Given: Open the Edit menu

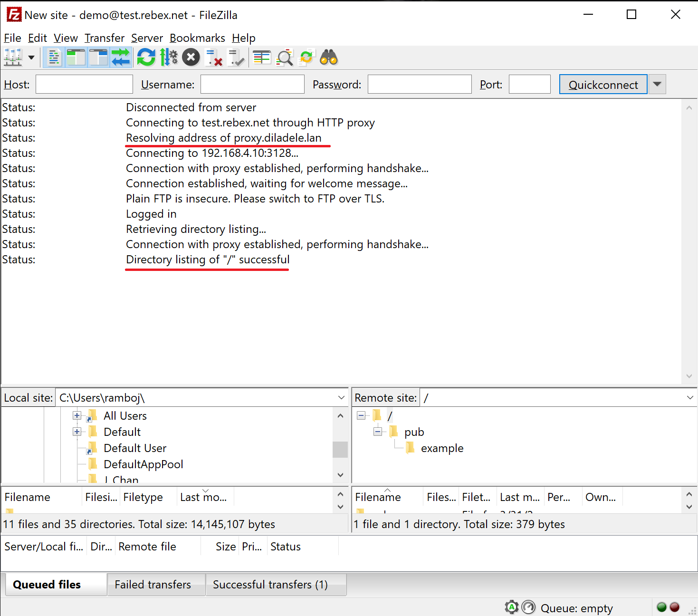Looking at the screenshot, I should [x=38, y=38].
